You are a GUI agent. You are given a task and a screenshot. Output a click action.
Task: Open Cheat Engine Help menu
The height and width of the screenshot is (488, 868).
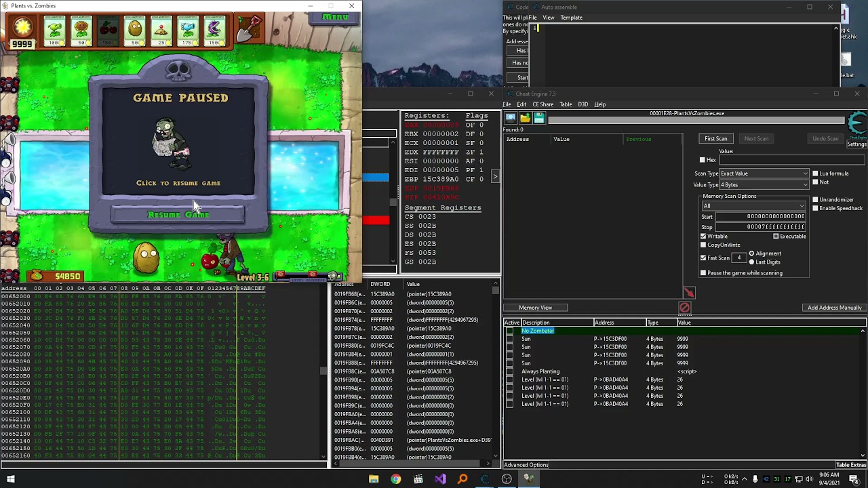600,104
